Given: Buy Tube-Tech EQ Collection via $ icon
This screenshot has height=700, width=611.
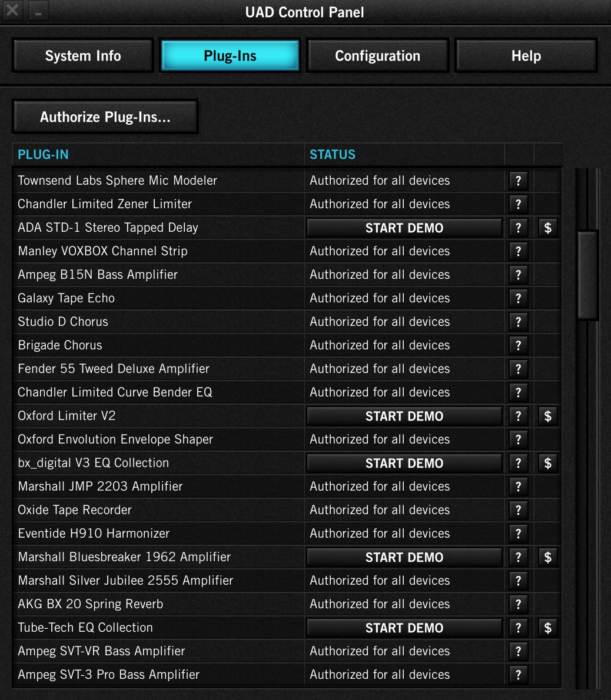Looking at the screenshot, I should 548,628.
